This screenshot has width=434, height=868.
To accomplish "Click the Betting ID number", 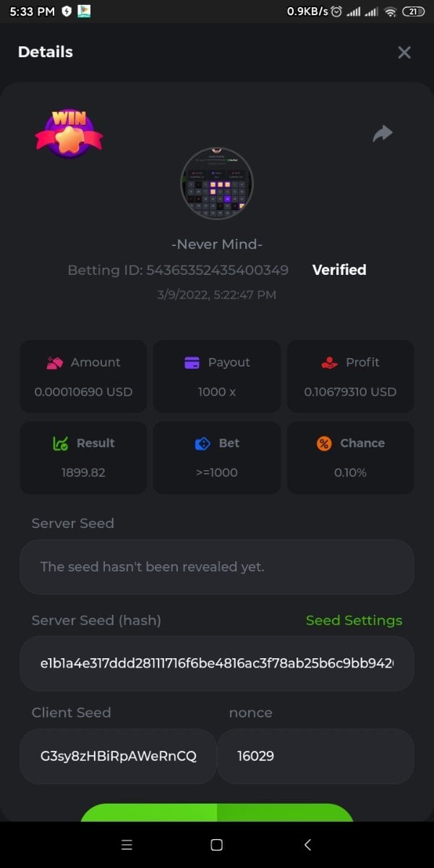I will 217,270.
